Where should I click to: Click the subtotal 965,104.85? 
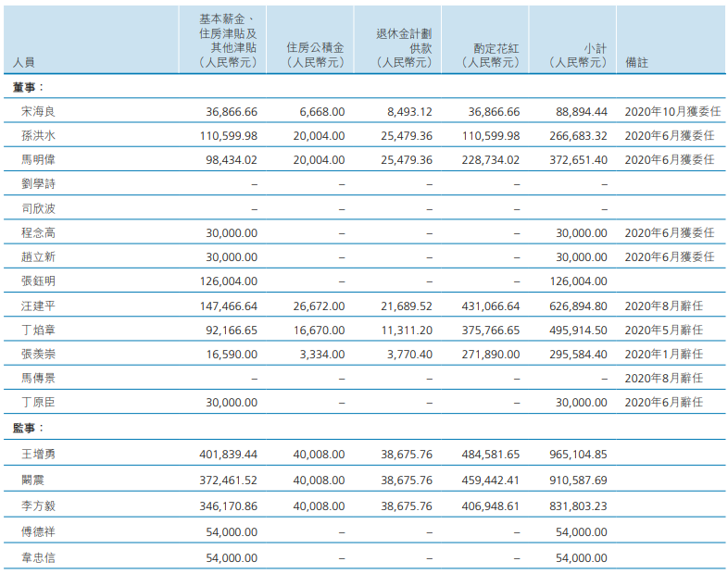[579, 455]
